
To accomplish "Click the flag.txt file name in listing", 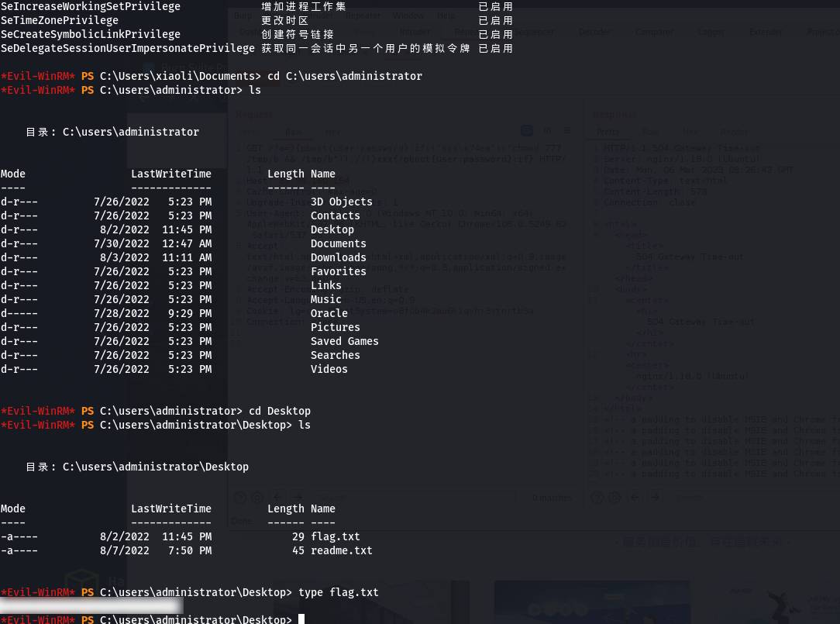I will pos(335,536).
